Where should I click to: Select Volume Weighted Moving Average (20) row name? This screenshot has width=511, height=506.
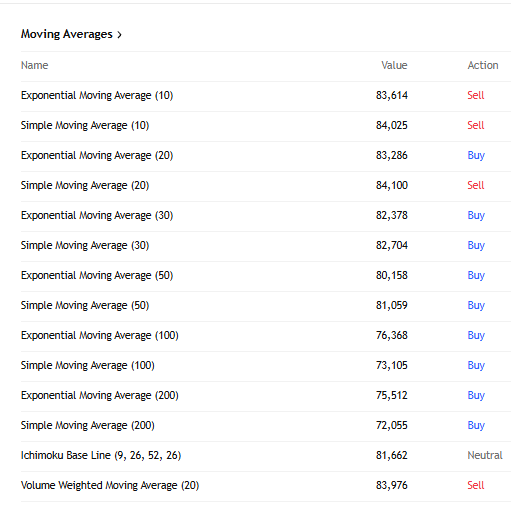click(110, 485)
